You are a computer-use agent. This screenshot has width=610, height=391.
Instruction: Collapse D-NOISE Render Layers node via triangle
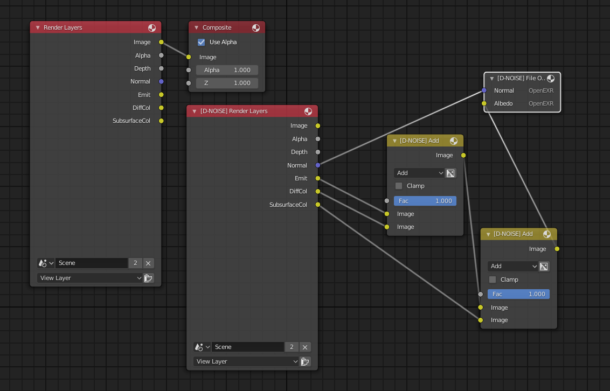coord(195,111)
